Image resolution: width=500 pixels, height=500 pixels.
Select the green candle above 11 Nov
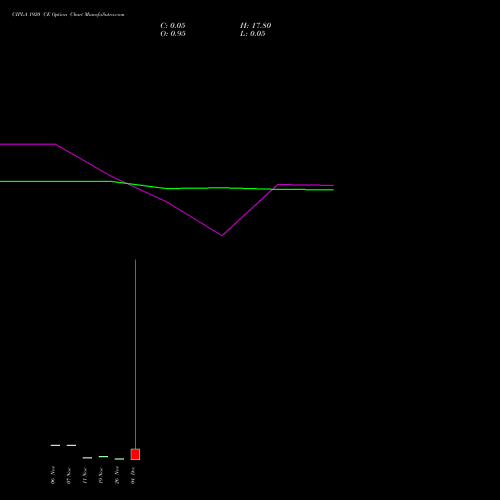click(87, 458)
